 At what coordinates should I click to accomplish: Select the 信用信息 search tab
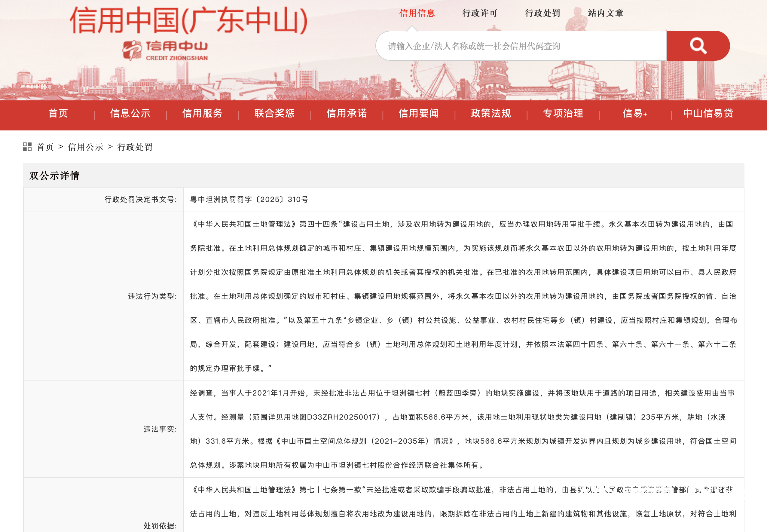click(417, 13)
